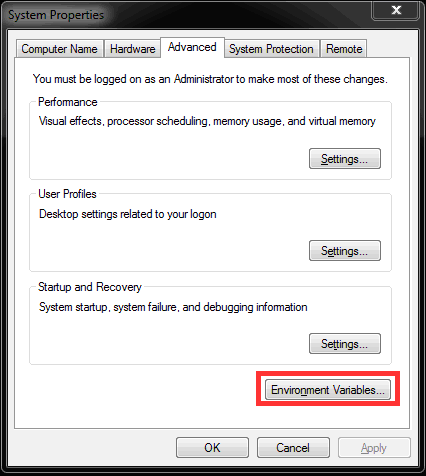Switch to the Computer Name tab

point(60,49)
